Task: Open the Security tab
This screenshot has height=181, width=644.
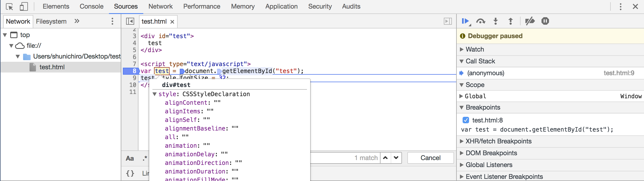Action: click(x=320, y=6)
